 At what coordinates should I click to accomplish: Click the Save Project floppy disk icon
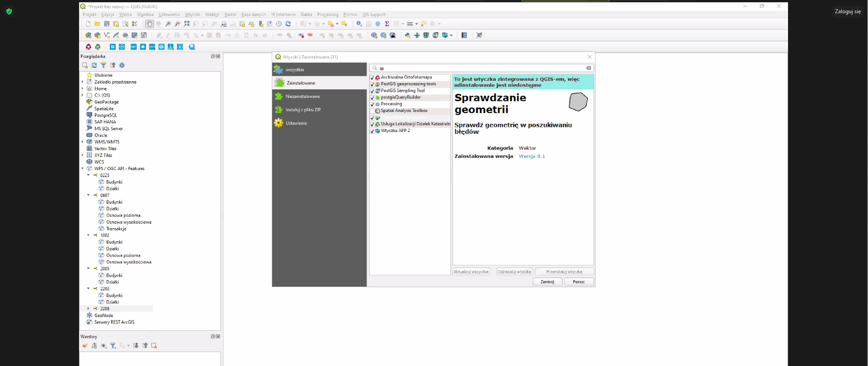pos(107,24)
